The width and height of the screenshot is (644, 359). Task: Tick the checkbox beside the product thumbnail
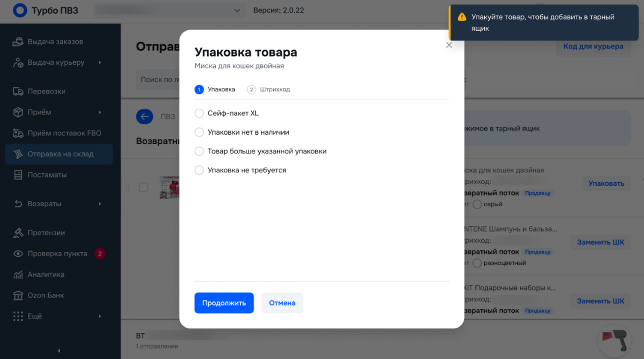[143, 187]
